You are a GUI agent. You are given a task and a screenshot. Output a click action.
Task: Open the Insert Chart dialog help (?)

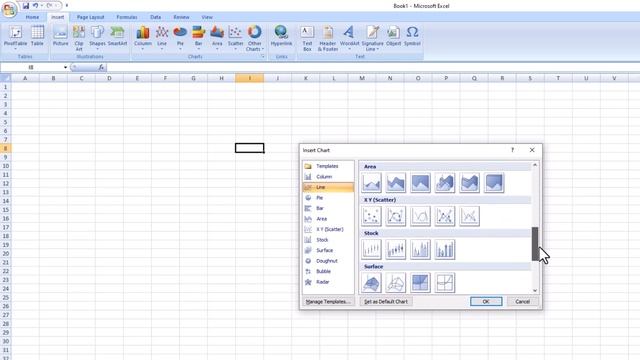(513, 150)
